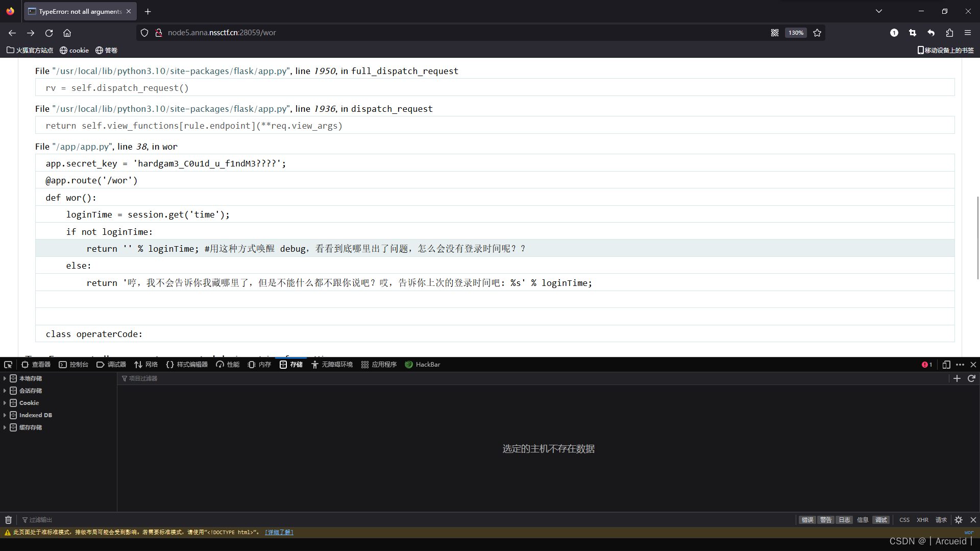This screenshot has width=980, height=551.
Task: Switch to the 网络 network tab
Action: [x=146, y=365]
